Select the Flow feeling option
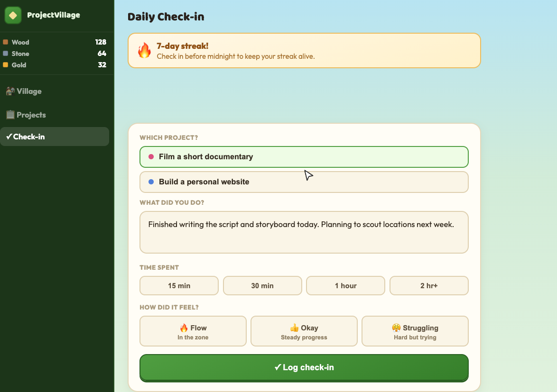Screen dimensions: 557x392 tap(193, 331)
